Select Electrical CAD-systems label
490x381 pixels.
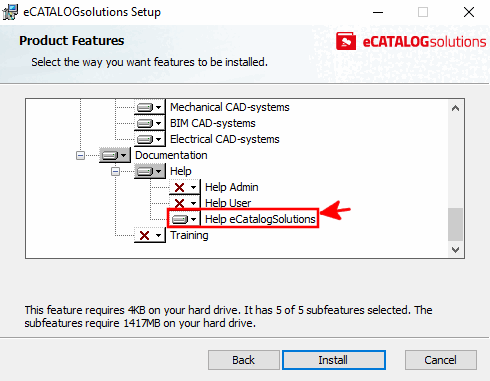click(225, 139)
